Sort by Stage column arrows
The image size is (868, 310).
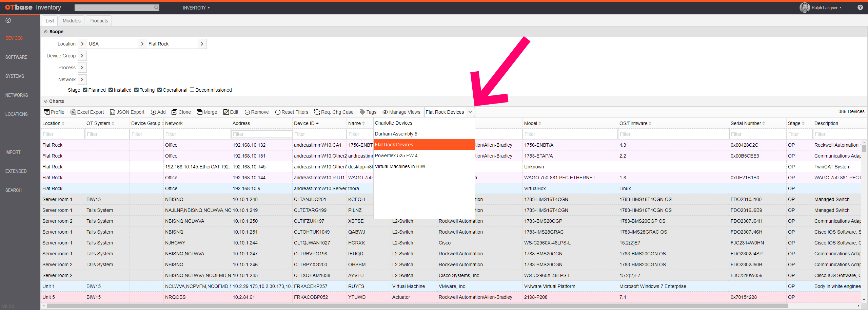click(803, 123)
